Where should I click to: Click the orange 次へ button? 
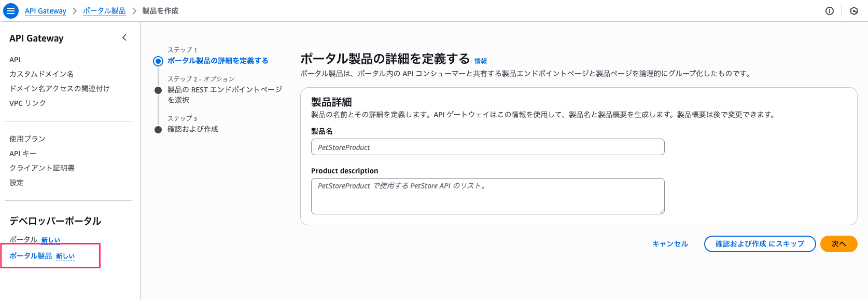pos(838,244)
